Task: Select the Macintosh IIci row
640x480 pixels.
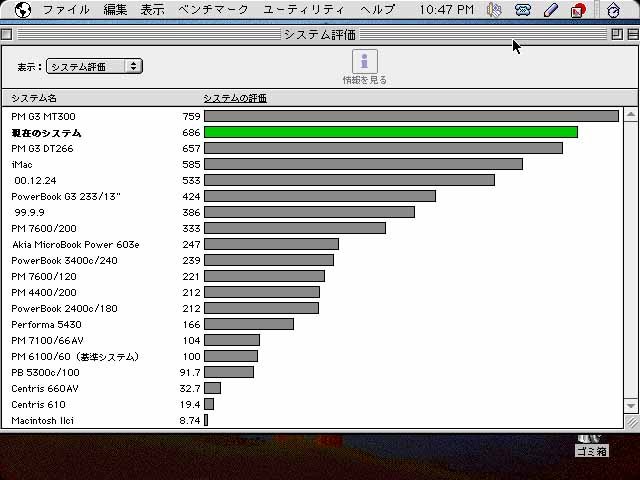Action: [312, 420]
